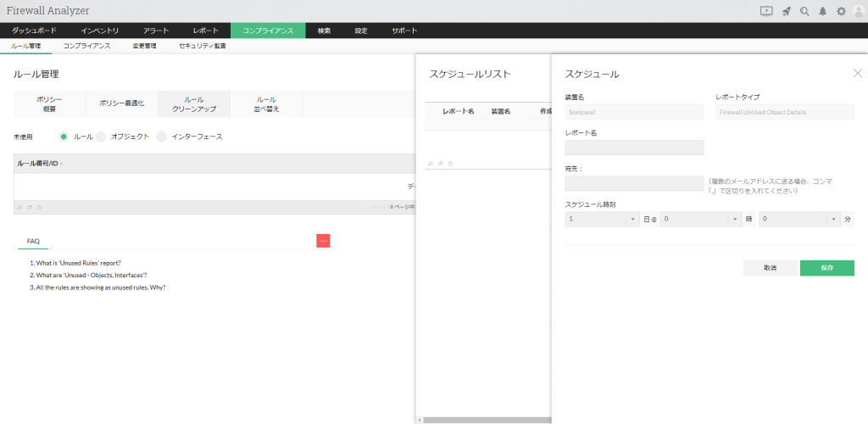Viewport: 868px width, 424px height.
Task: Click the Firewall Analyzer logo title
Action: point(47,10)
